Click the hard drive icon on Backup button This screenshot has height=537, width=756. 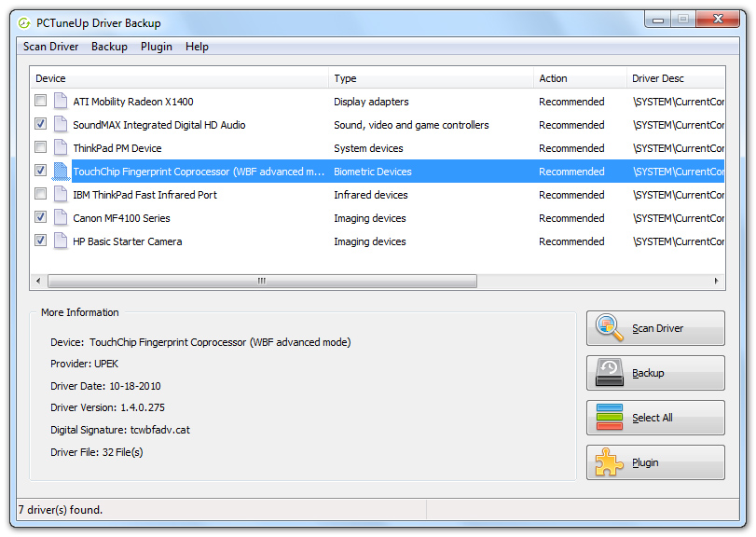point(610,373)
